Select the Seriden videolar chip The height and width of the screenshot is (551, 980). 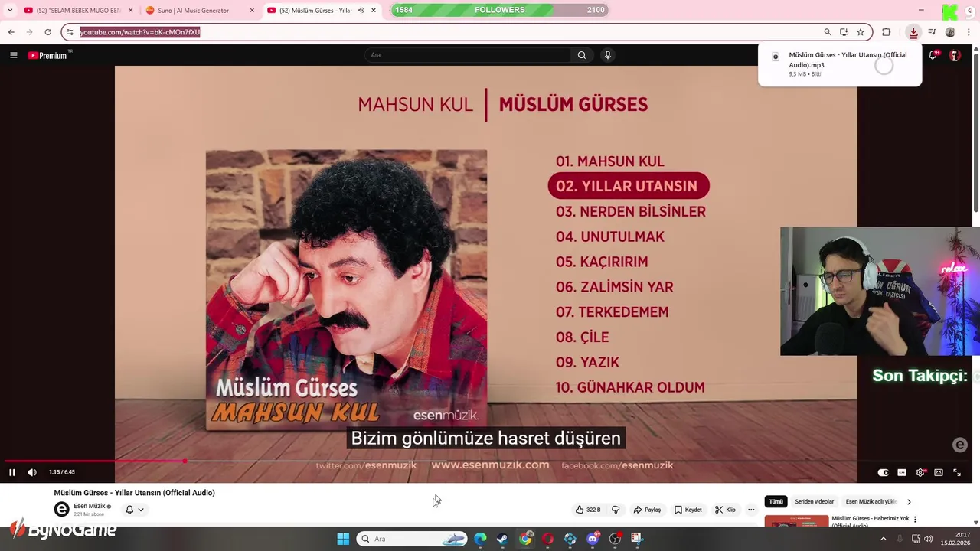point(814,502)
